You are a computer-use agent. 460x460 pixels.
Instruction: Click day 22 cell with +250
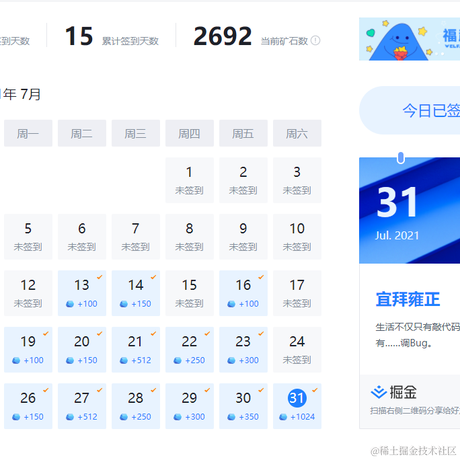click(x=189, y=350)
